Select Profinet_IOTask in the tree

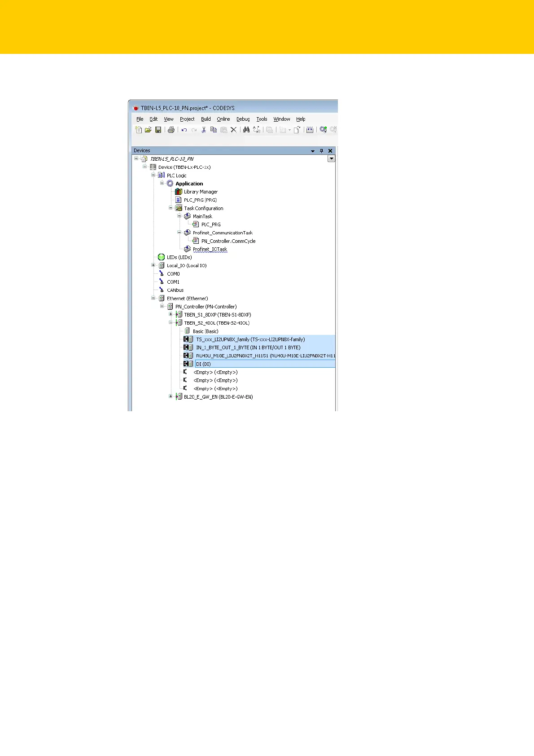(x=210, y=249)
